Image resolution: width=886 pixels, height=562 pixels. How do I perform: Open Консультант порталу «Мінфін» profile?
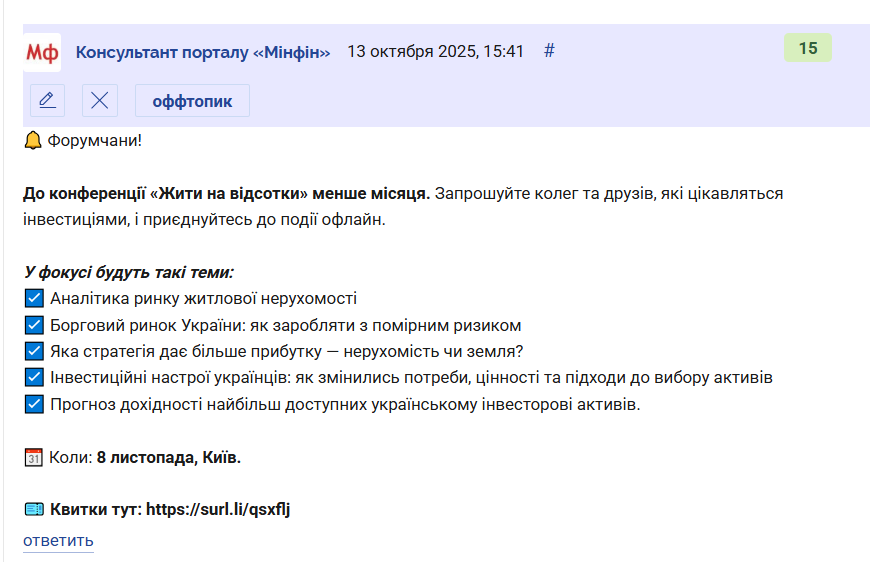coord(203,52)
